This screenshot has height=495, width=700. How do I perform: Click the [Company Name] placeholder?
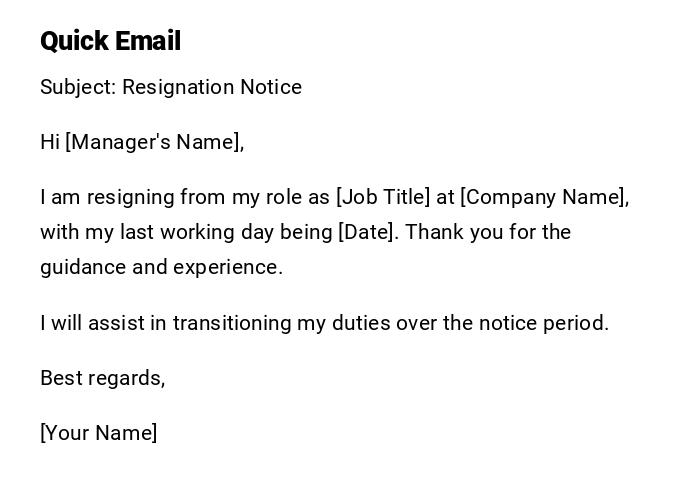pyautogui.click(x=544, y=197)
